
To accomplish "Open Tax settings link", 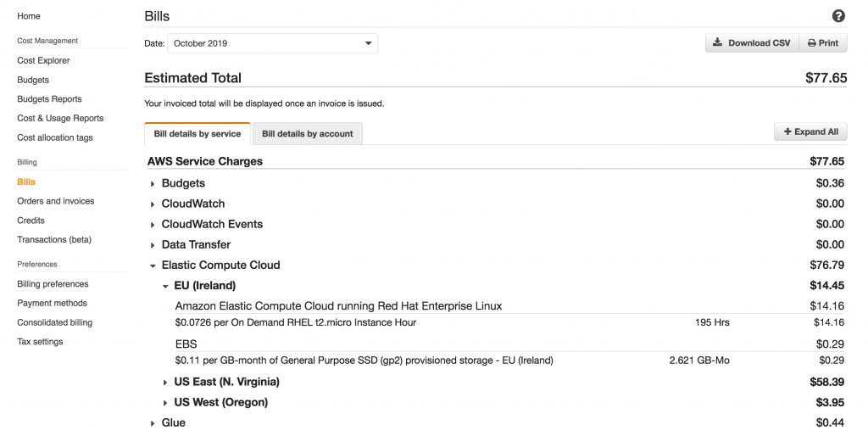I will pyautogui.click(x=40, y=342).
